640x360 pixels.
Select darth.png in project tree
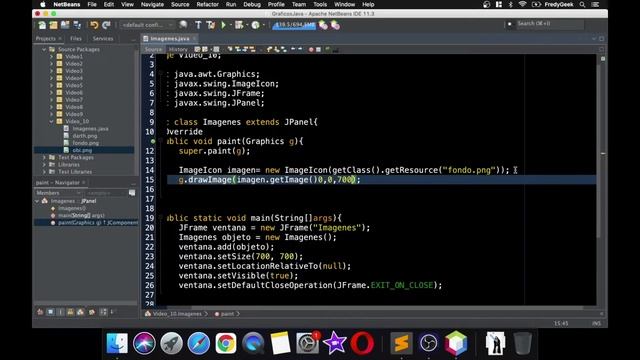pos(85,136)
